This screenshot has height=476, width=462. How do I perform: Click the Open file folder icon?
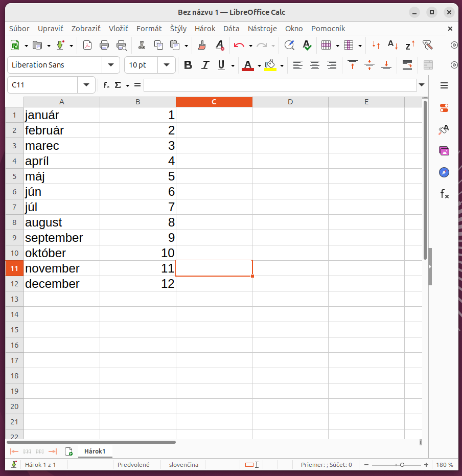point(37,46)
